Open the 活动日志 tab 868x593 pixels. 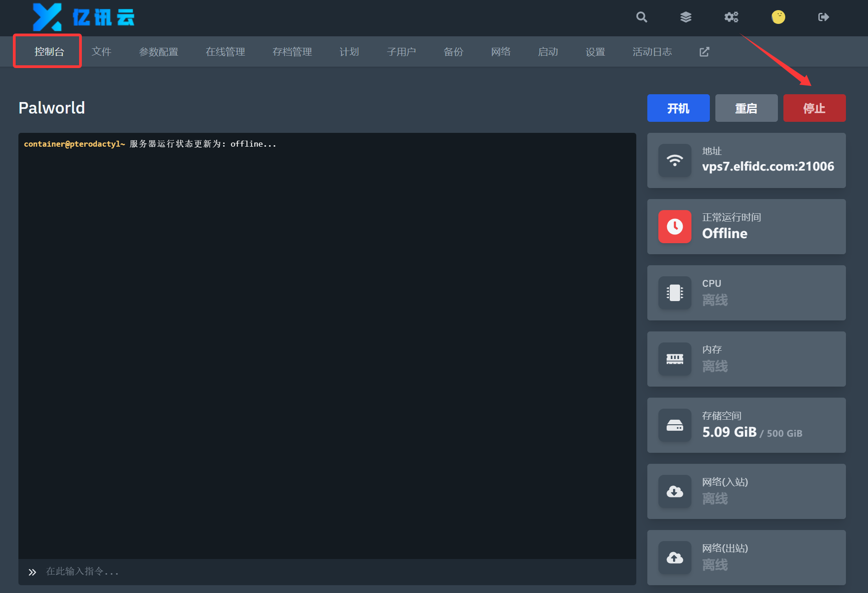652,51
